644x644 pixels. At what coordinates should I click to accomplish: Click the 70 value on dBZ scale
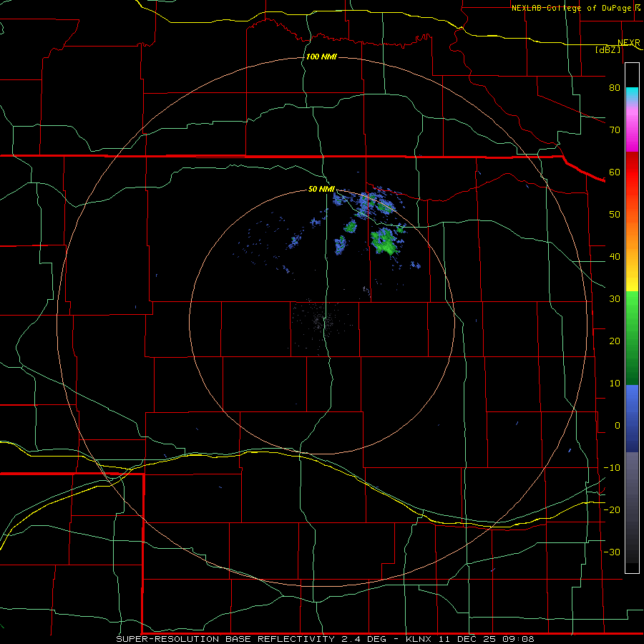coord(615,130)
